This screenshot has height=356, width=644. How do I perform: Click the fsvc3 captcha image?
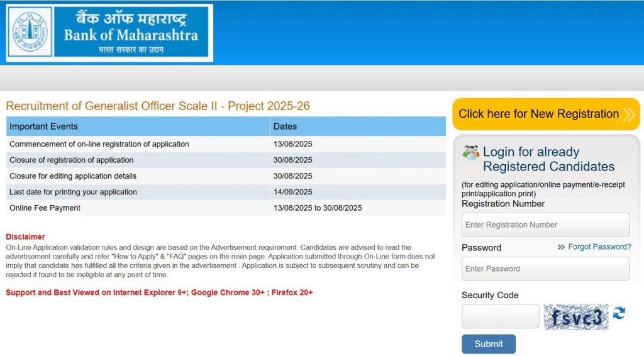(576, 317)
